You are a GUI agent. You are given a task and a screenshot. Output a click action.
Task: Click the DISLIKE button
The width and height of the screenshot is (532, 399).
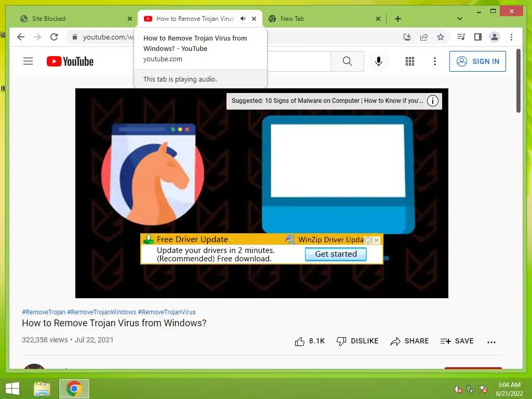click(x=357, y=341)
